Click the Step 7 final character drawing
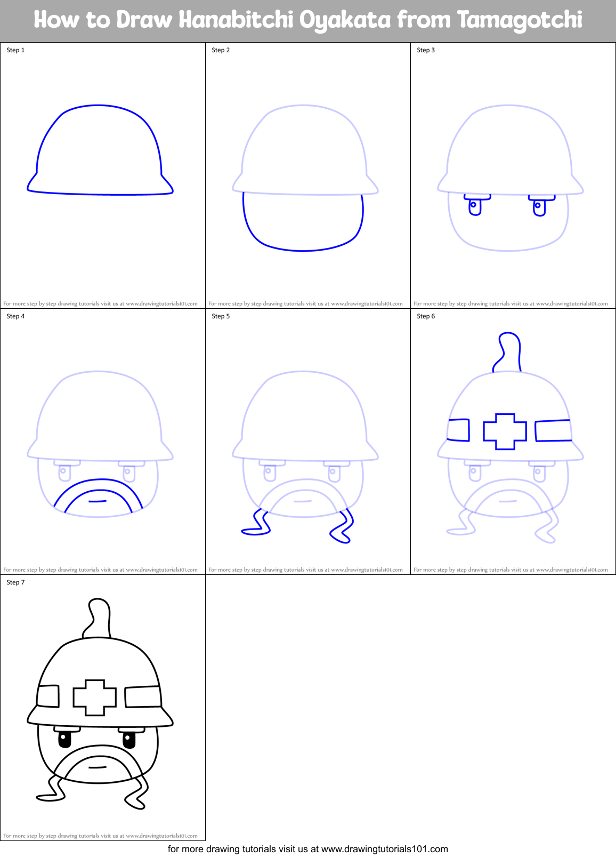This screenshot has height=857, width=616. pos(100,704)
